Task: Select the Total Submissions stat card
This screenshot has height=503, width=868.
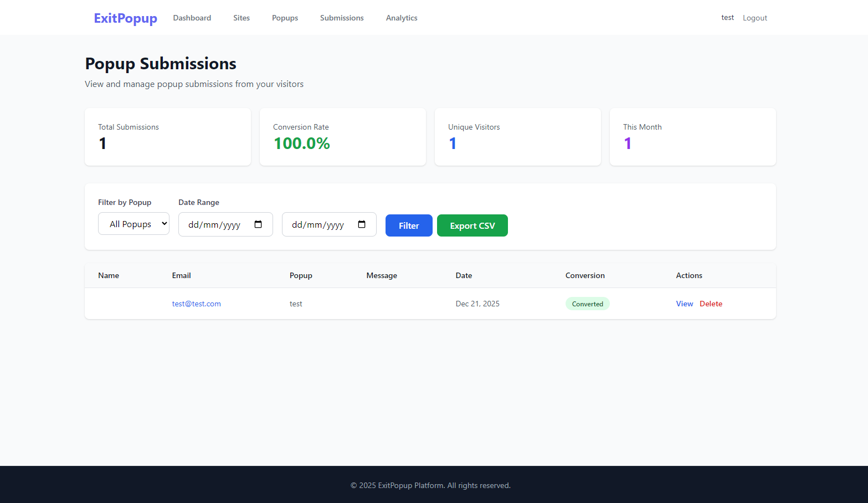Action: click(x=167, y=136)
